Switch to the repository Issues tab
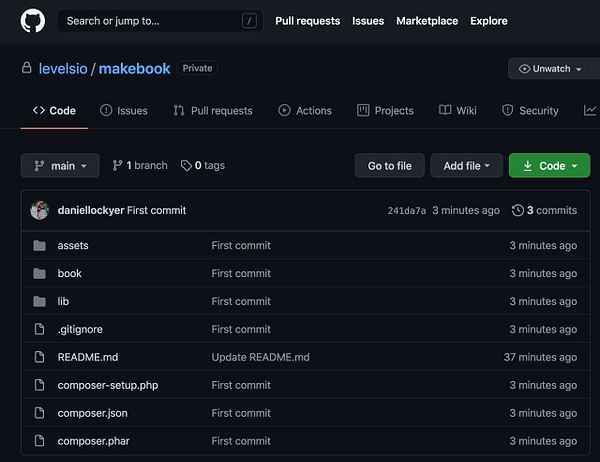This screenshot has height=462, width=600. click(x=124, y=111)
